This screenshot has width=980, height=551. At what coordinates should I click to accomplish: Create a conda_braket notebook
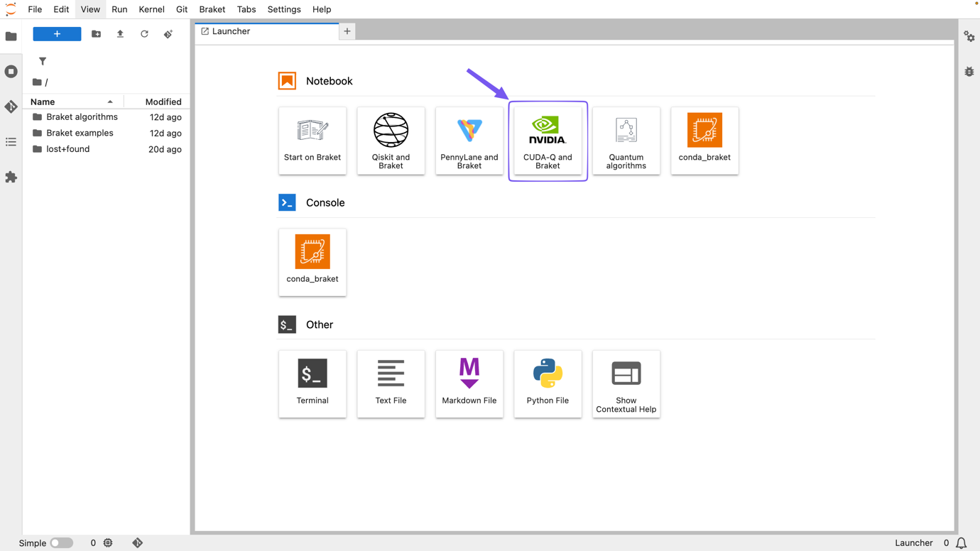point(704,141)
